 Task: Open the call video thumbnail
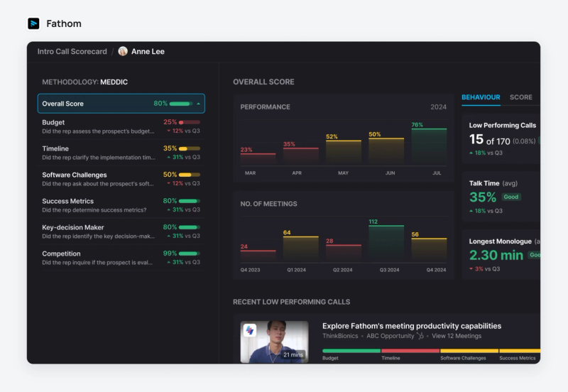coord(275,342)
